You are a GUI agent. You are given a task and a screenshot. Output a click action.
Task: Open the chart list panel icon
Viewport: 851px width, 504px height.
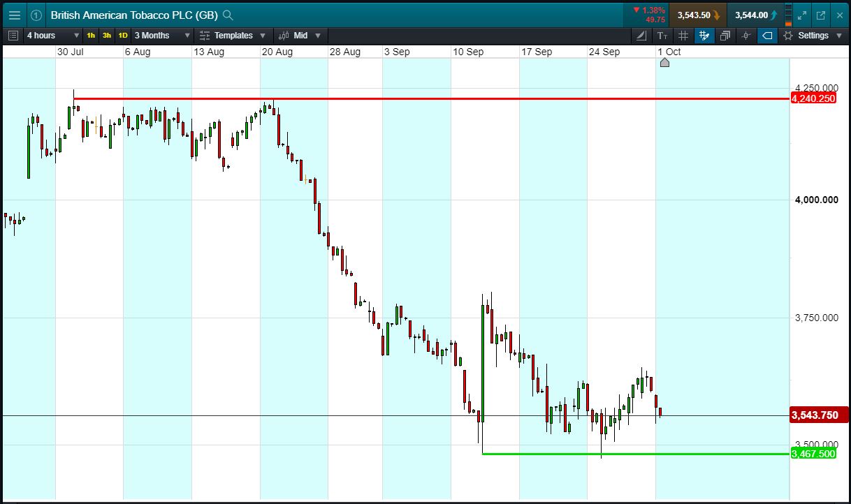(x=13, y=36)
